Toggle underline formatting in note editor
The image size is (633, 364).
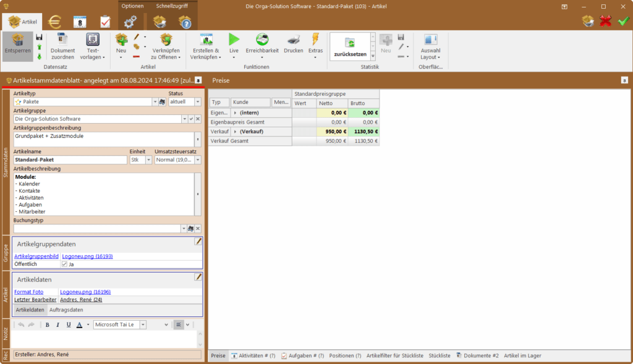pos(69,325)
